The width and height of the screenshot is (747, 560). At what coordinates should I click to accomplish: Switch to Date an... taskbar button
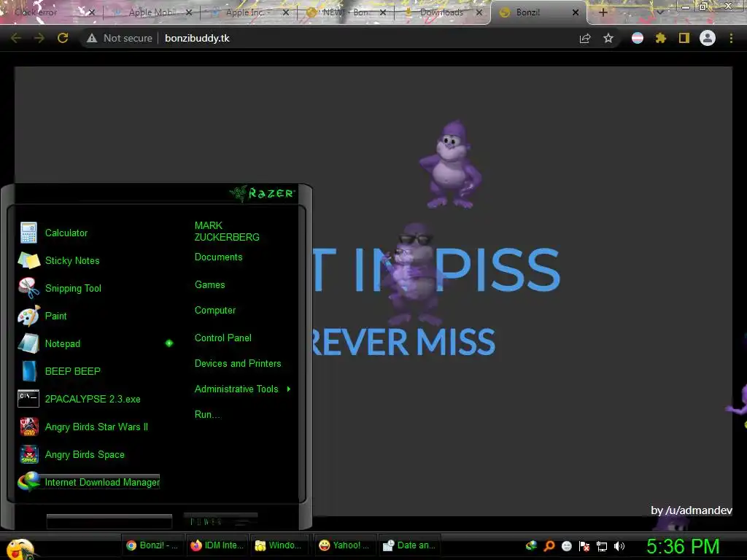point(409,545)
